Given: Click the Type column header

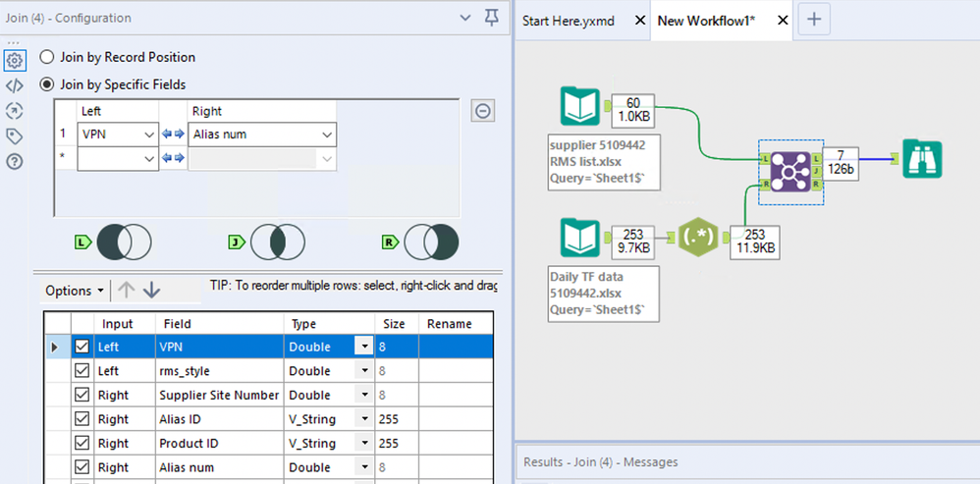Looking at the screenshot, I should (x=330, y=324).
